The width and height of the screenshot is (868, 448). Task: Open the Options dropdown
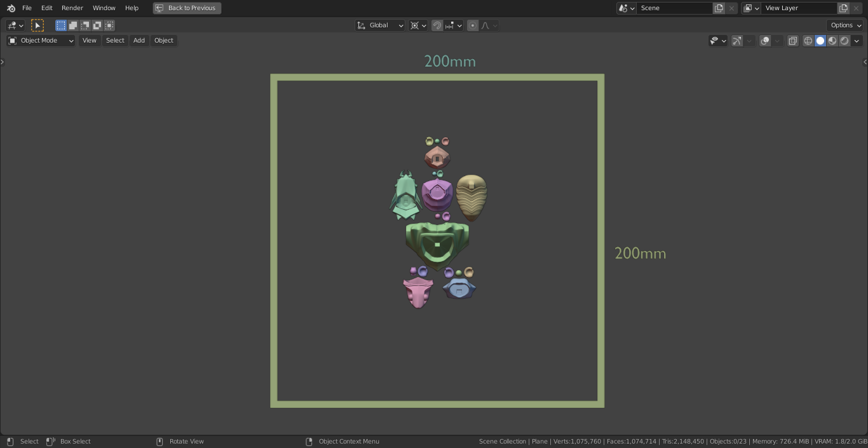(846, 25)
